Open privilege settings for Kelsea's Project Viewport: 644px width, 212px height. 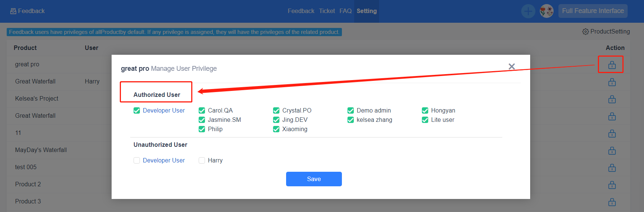point(612,99)
